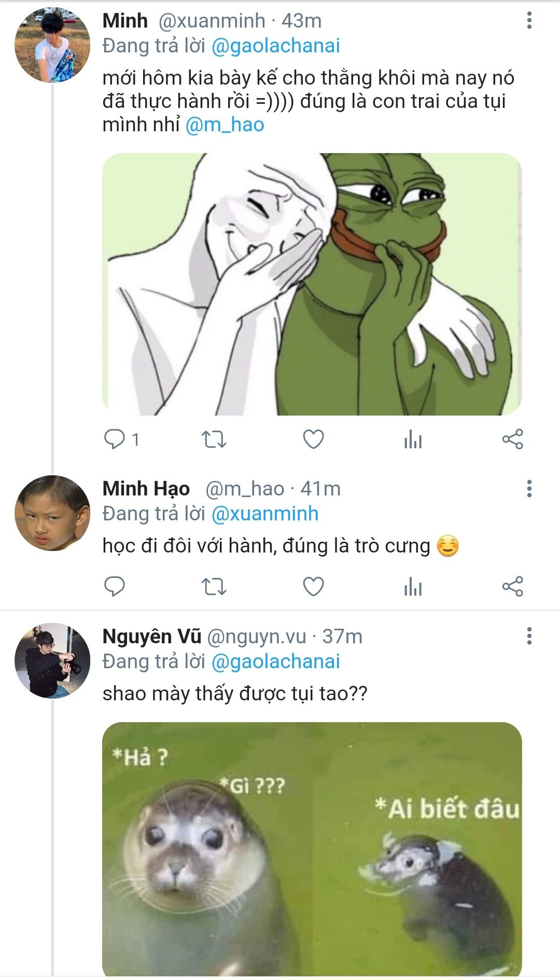Retweet Minh's Pepe meme tweet
This screenshot has width=560, height=980.
point(214,439)
